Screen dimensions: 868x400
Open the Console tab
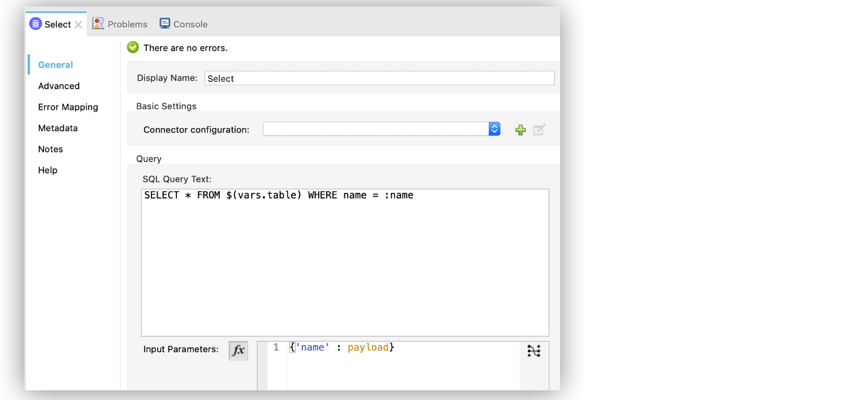click(183, 24)
